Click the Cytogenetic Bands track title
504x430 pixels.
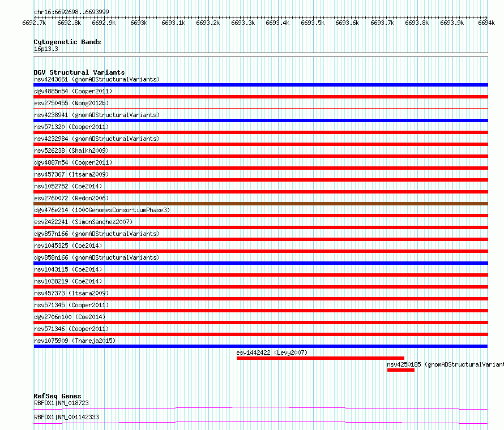tap(67, 42)
